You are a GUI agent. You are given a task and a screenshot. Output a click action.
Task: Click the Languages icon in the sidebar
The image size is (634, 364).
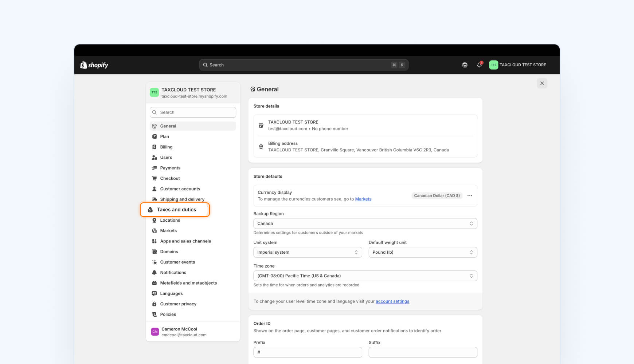[154, 293]
